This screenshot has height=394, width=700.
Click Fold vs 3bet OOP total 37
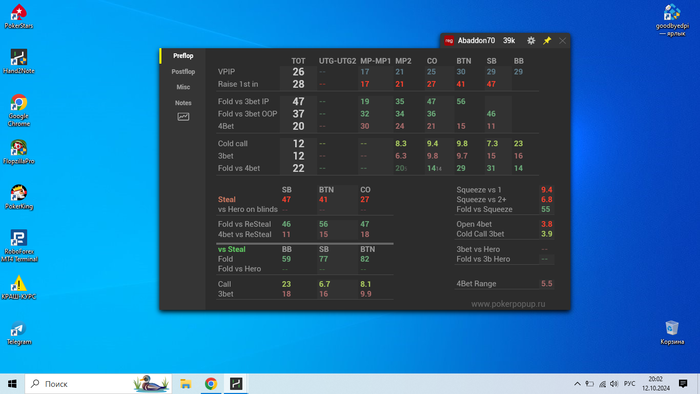click(298, 114)
